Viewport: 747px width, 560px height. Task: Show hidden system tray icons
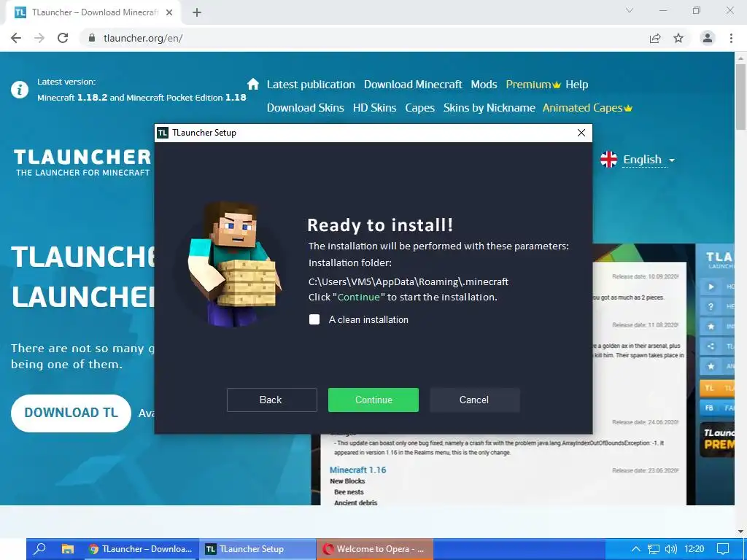(x=636, y=549)
